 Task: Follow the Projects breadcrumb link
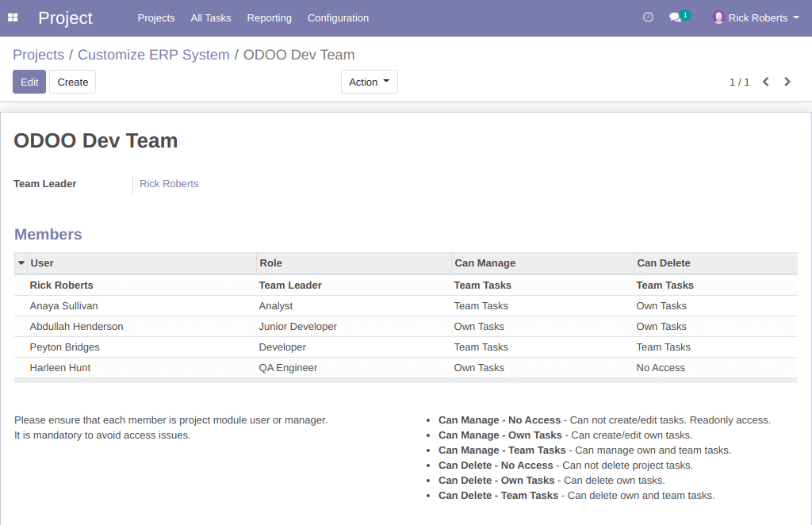pyautogui.click(x=38, y=54)
